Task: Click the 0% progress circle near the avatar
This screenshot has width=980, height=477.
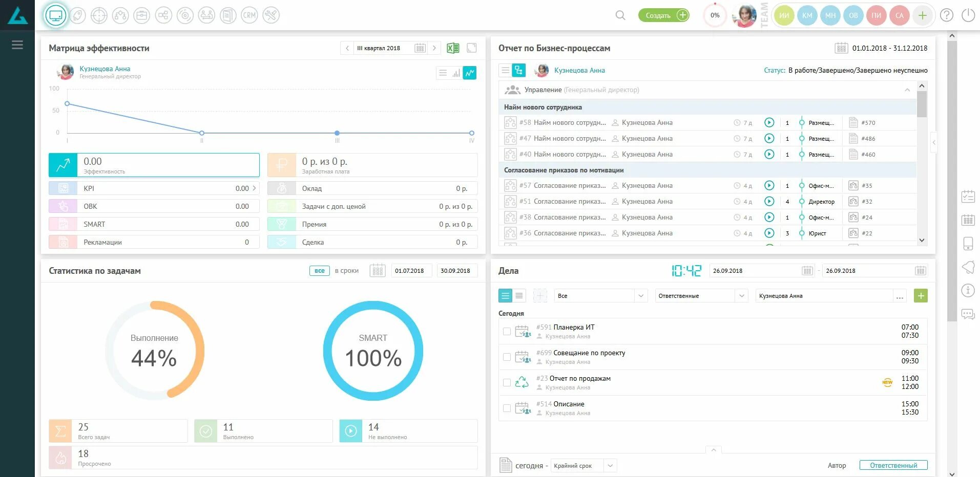Action: tap(714, 15)
